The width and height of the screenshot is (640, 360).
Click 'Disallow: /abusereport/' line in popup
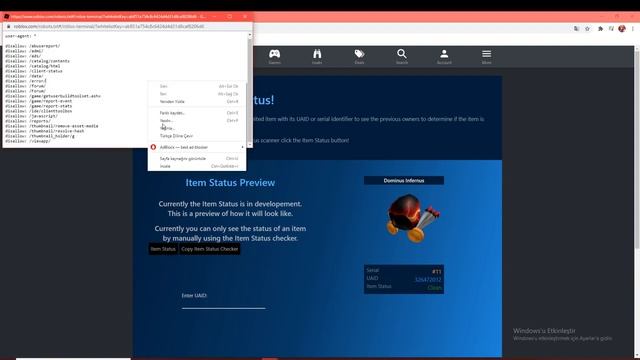click(33, 46)
